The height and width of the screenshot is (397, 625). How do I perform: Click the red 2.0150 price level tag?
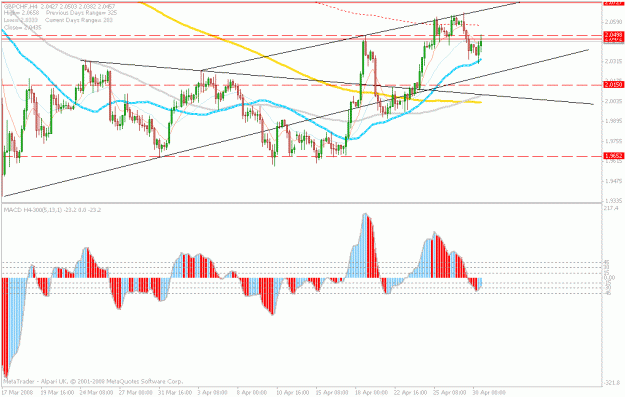pos(613,85)
